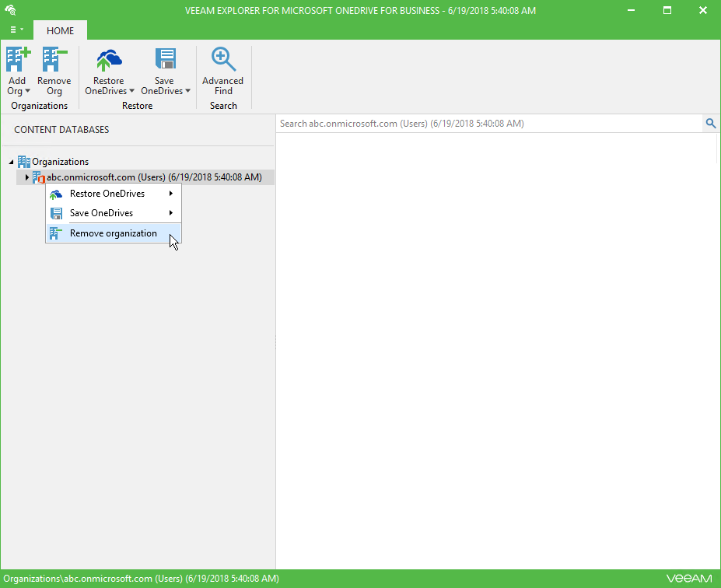721x588 pixels.
Task: Maximize the Veeam Explorer window
Action: [x=667, y=10]
